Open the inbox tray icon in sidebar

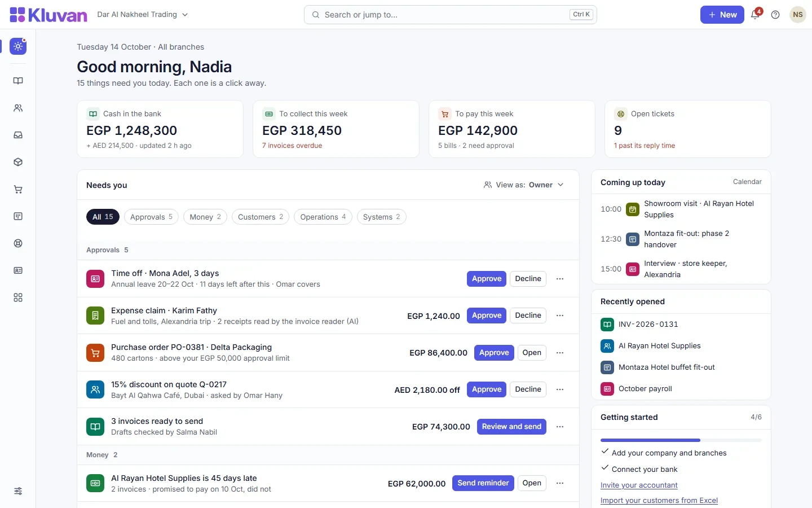tap(18, 135)
